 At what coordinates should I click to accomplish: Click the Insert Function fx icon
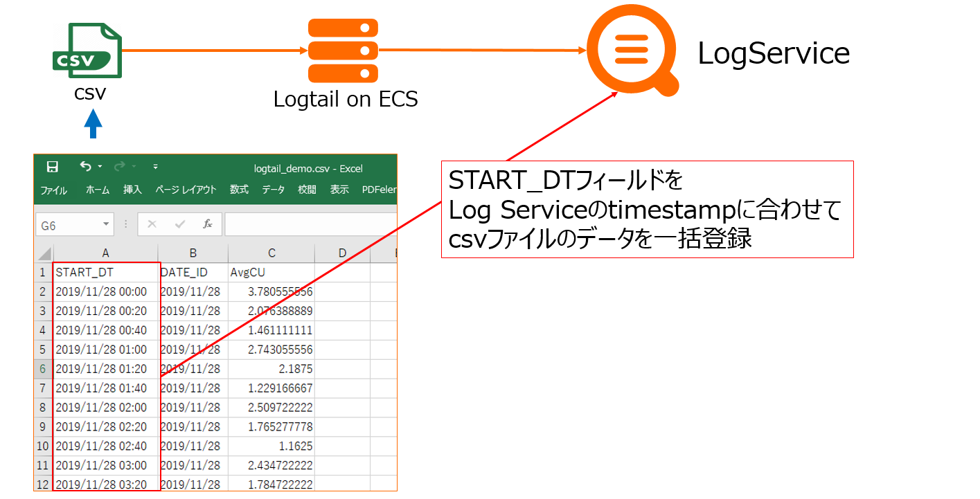click(x=207, y=224)
